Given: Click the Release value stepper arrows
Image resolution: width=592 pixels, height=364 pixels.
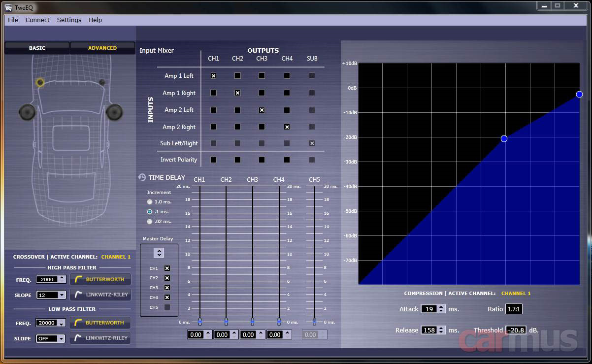Looking at the screenshot, I should (x=441, y=330).
